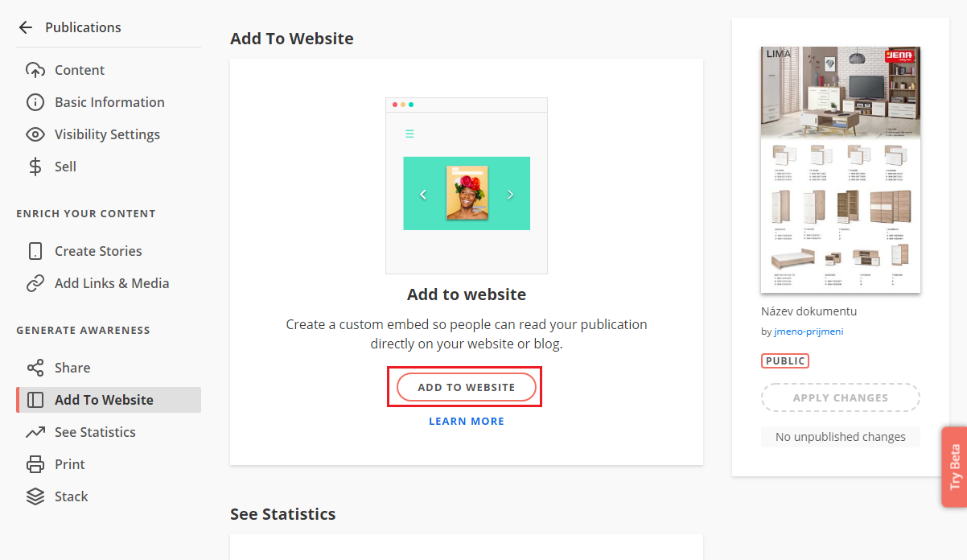Go to See Statistics in sidebar
The image size is (967, 560).
[95, 432]
